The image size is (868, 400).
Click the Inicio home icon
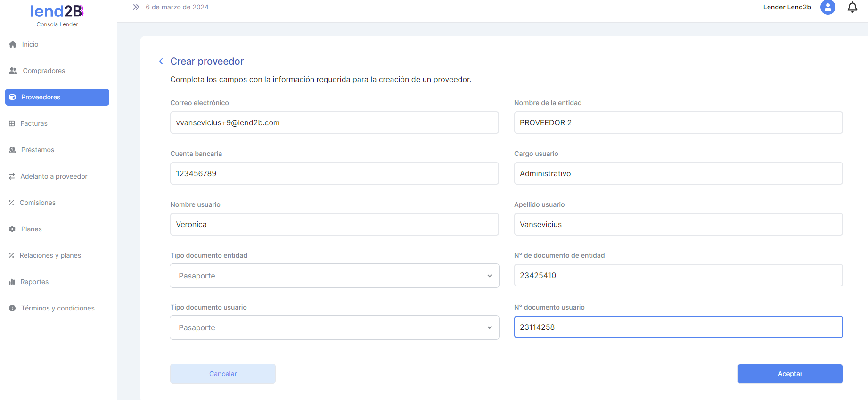[x=13, y=44]
